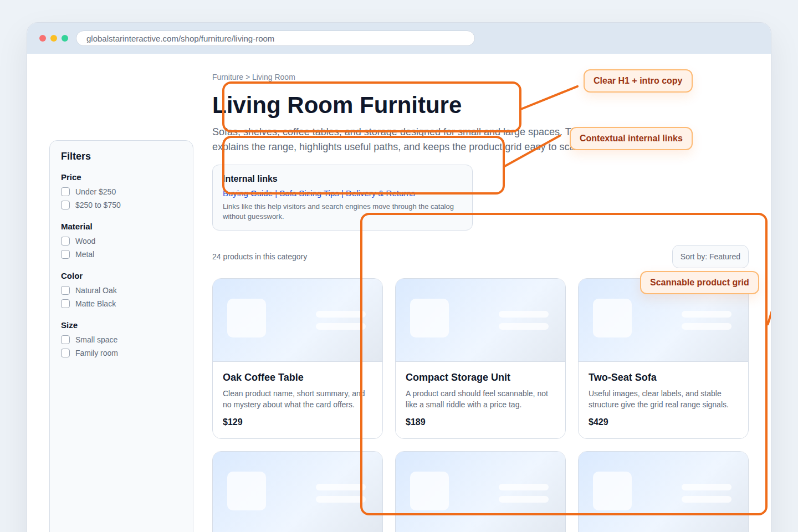Open the Sort by: Featured dropdown
Screen dimensions: 798x532
(710, 257)
